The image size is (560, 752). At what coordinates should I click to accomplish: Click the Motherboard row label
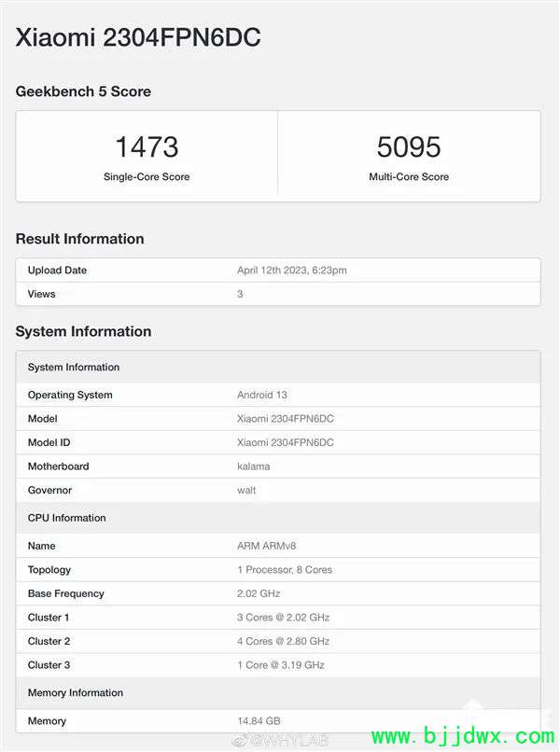point(59,467)
